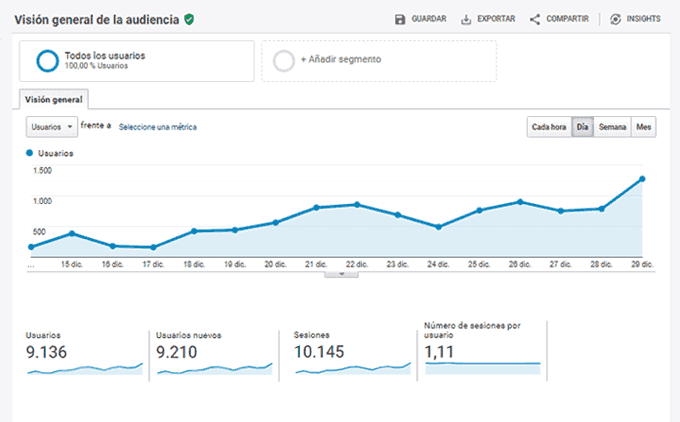Click + Añadir segmento
The width and height of the screenshot is (680, 422).
340,60
